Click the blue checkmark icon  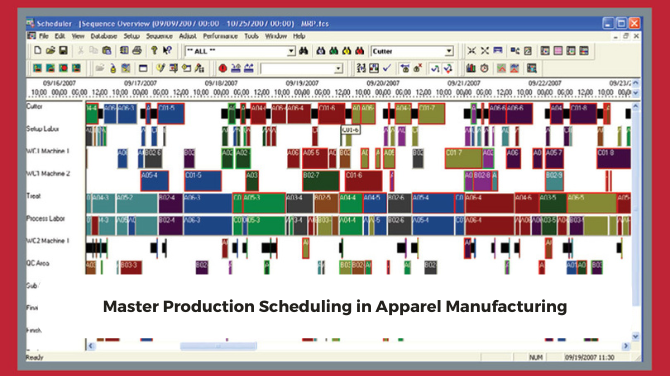[x=387, y=68]
